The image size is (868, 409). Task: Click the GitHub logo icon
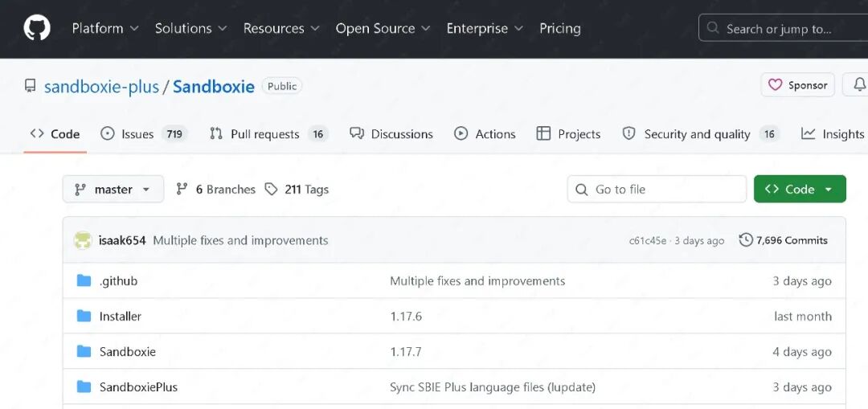[x=37, y=28]
